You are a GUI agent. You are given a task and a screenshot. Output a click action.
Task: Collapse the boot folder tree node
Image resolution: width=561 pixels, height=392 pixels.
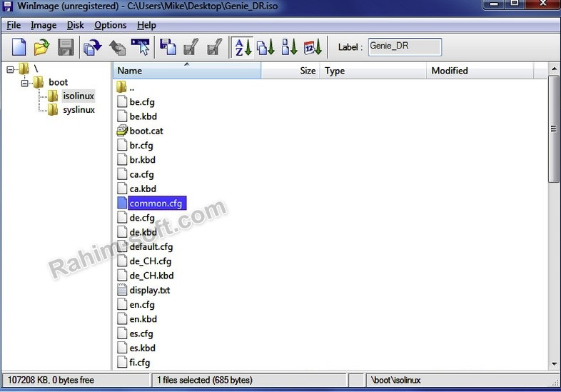[25, 84]
